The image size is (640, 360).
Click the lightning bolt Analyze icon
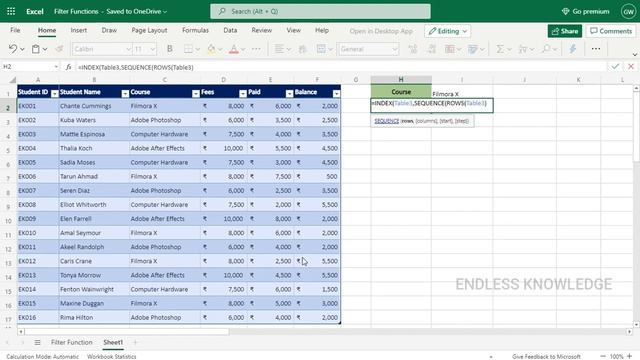click(573, 49)
